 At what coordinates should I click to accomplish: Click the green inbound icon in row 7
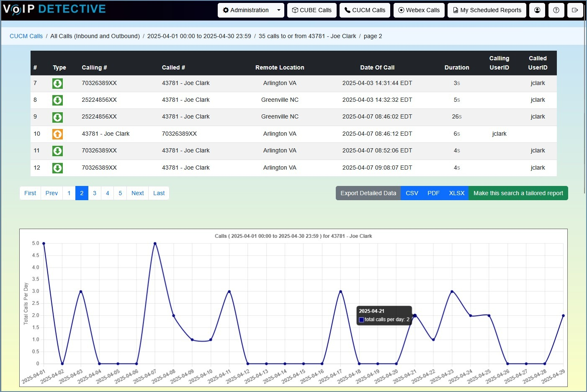click(x=57, y=83)
